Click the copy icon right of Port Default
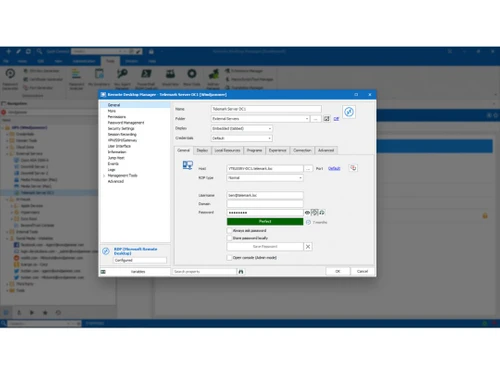Viewport: 500px width, 375px height. point(353,168)
